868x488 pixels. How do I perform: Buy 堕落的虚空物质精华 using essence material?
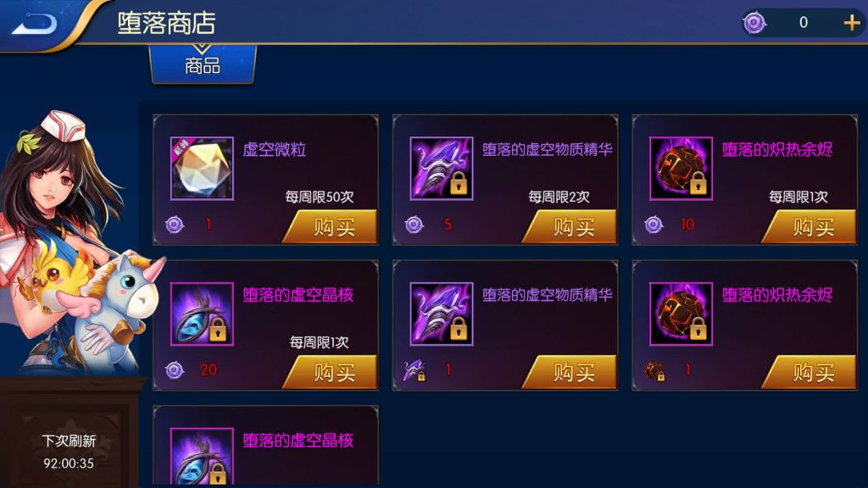point(570,373)
